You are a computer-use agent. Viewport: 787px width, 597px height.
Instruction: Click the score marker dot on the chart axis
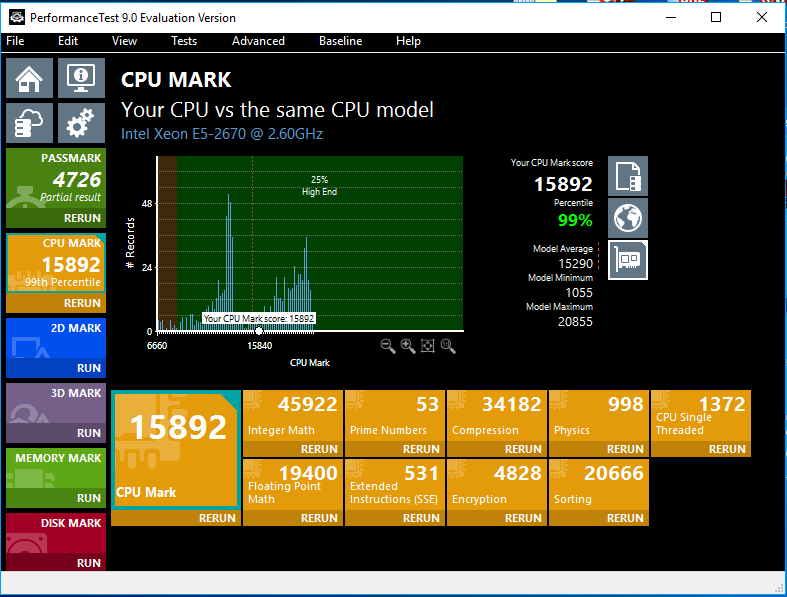258,331
